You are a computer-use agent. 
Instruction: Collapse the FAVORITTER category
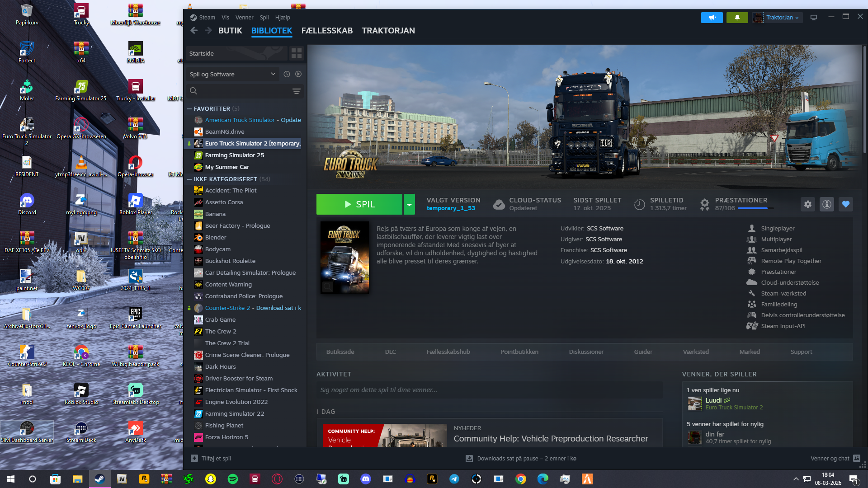(x=190, y=109)
